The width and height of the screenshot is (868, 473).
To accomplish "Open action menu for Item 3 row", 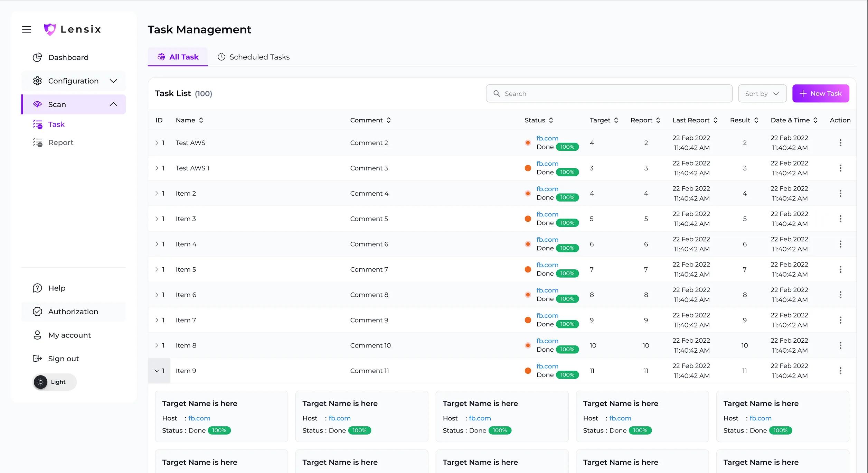I will 840,219.
